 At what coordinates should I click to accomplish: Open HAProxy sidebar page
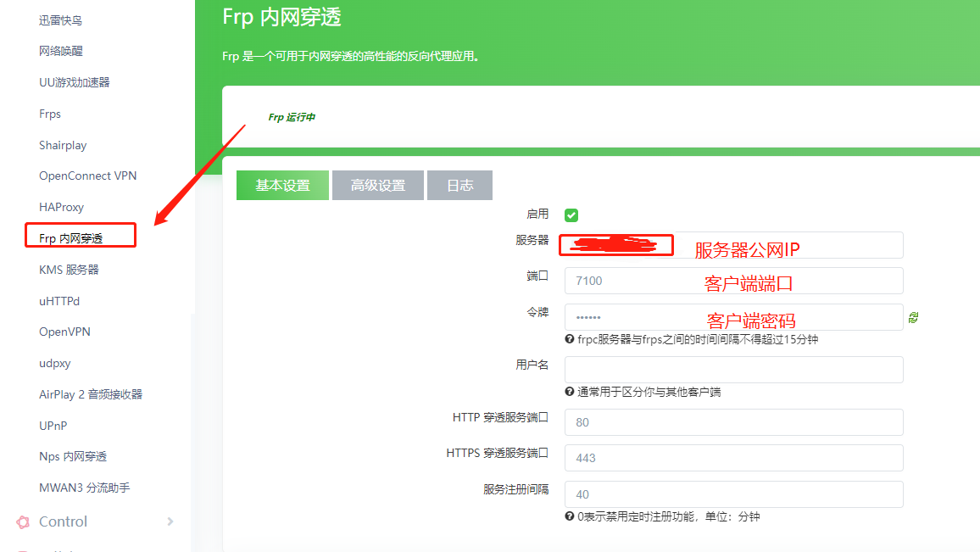[x=61, y=207]
